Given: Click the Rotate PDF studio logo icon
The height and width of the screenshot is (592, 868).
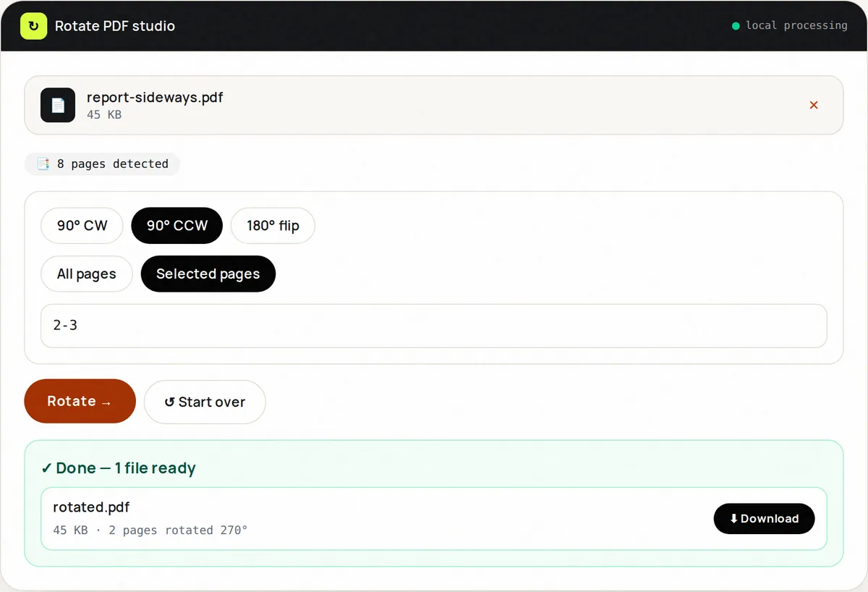Looking at the screenshot, I should [x=33, y=26].
